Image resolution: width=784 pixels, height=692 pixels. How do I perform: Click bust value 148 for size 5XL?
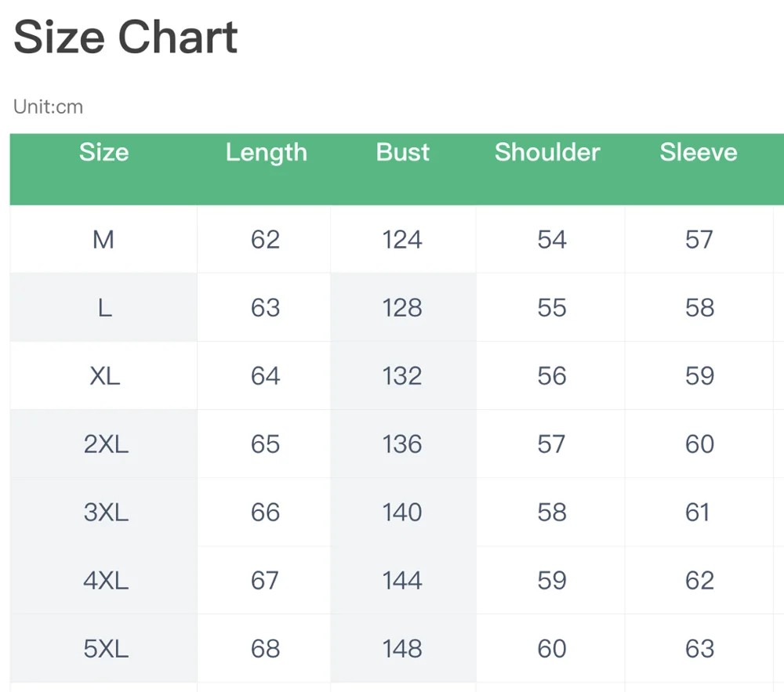point(402,649)
